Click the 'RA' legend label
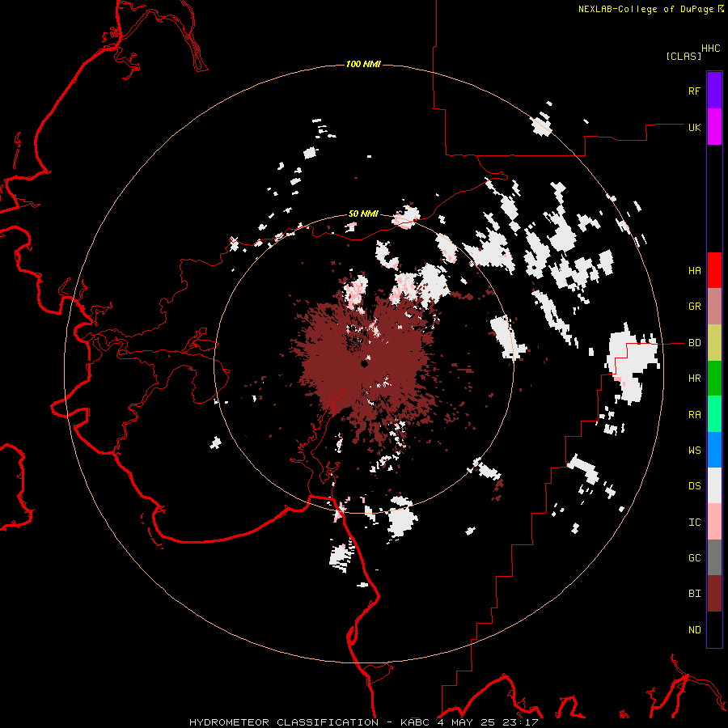Screen dimensions: 728x728 [x=695, y=415]
